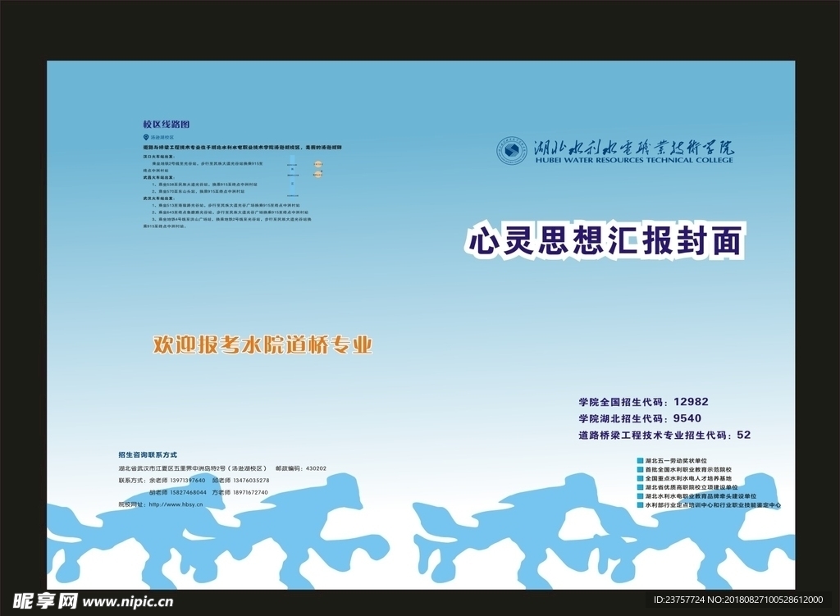Click 水利部行业定点培训中心和行业职业技能鉴定中心
The image size is (840, 616).
(x=709, y=505)
